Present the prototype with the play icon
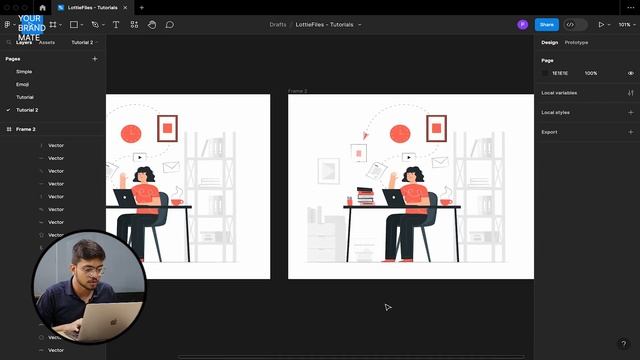This screenshot has width=640, height=360. 601,24
